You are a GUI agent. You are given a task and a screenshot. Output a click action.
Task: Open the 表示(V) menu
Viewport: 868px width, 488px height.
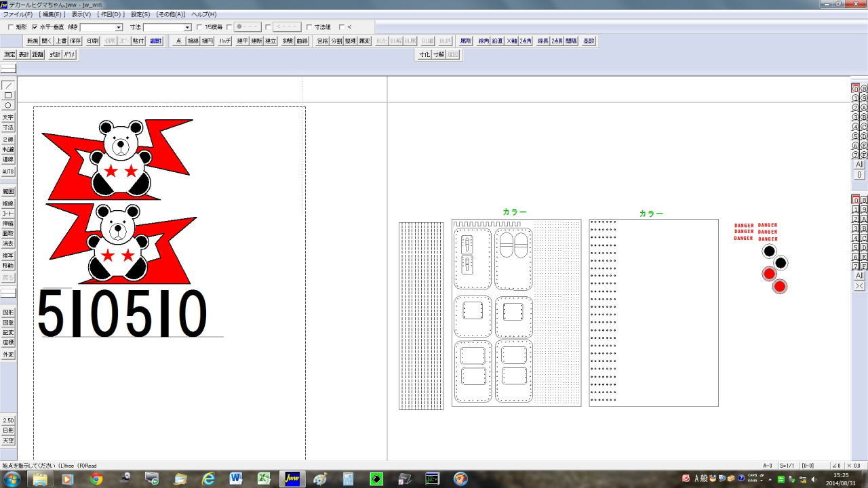pos(81,14)
